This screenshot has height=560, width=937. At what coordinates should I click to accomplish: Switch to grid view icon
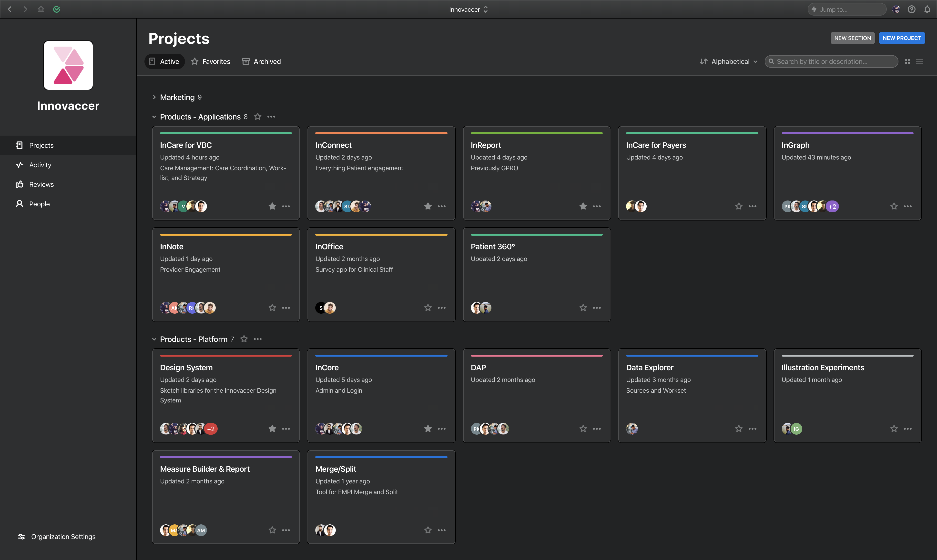click(907, 61)
